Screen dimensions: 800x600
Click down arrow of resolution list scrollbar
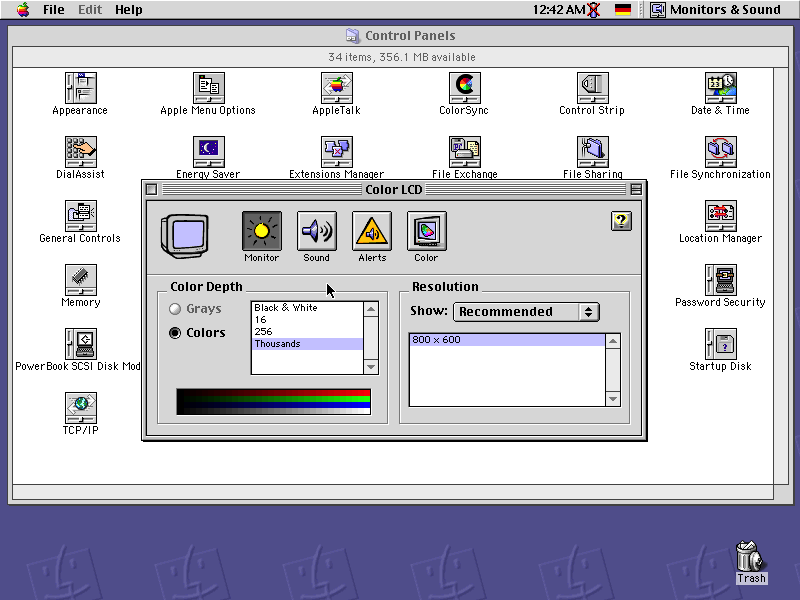tap(613, 399)
